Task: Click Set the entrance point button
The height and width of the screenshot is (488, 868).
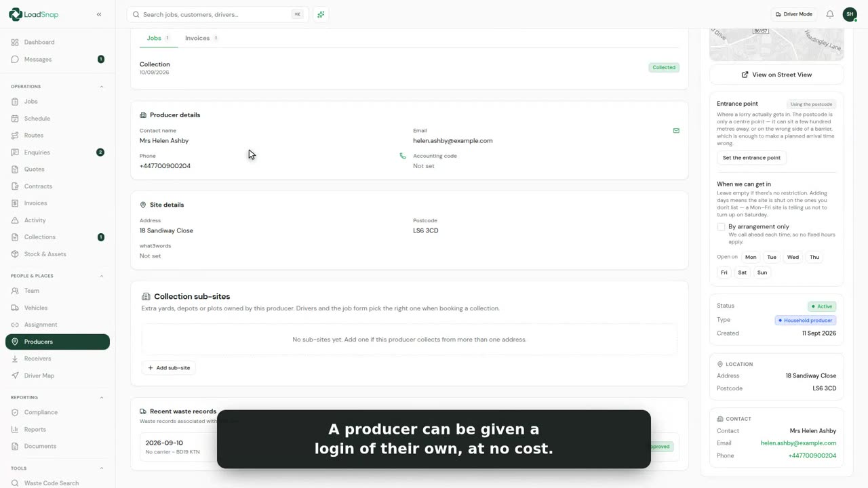Action: [751, 158]
